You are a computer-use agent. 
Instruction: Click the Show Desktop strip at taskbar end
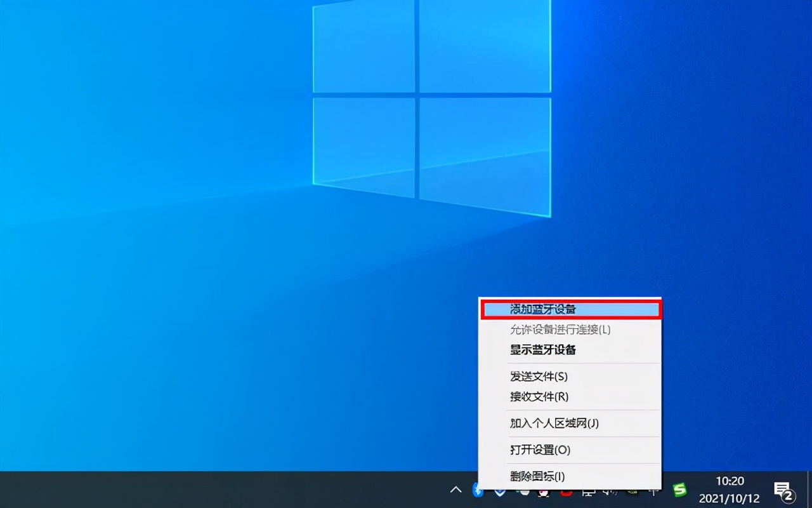(809, 490)
